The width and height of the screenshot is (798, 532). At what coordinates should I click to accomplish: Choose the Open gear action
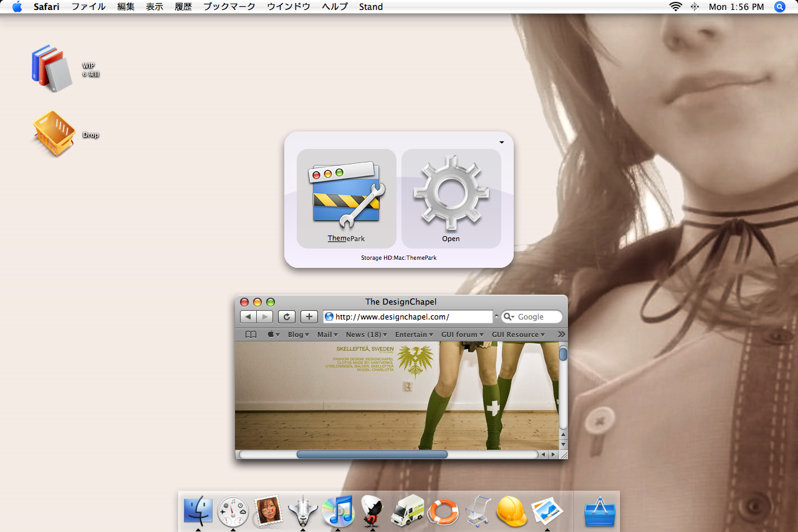(451, 199)
